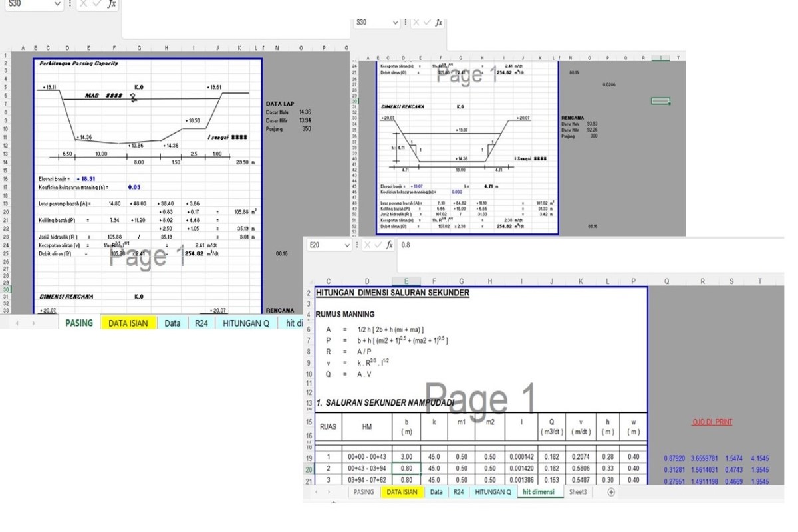This screenshot has height=532, width=798.
Task: Add a new sheet with the plus button
Action: click(611, 492)
